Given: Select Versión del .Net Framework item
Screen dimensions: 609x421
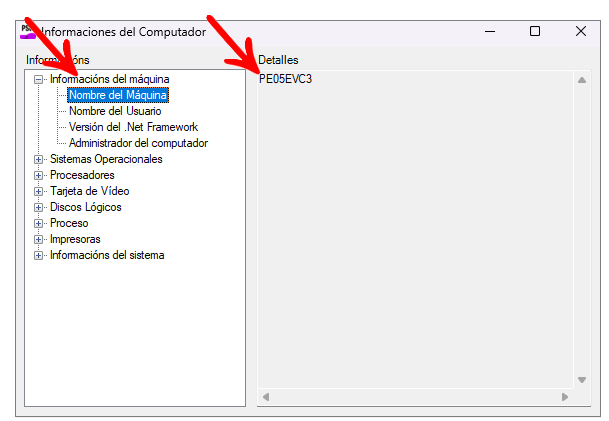Looking at the screenshot, I should tap(133, 127).
